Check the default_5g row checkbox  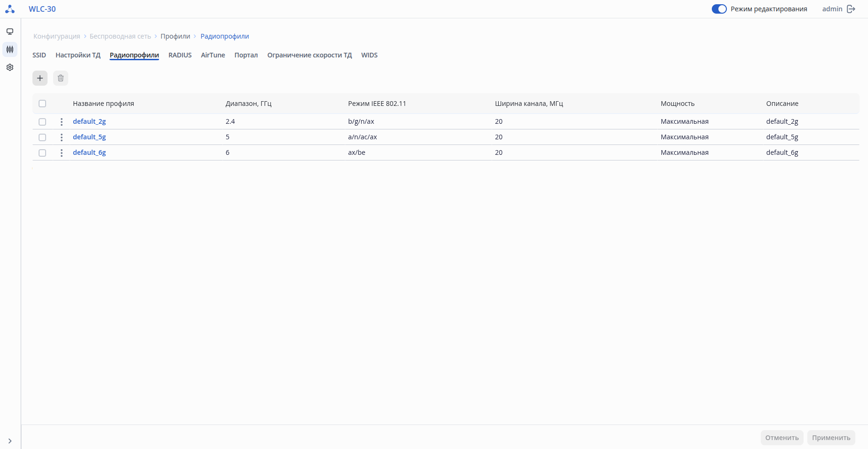[x=42, y=137]
